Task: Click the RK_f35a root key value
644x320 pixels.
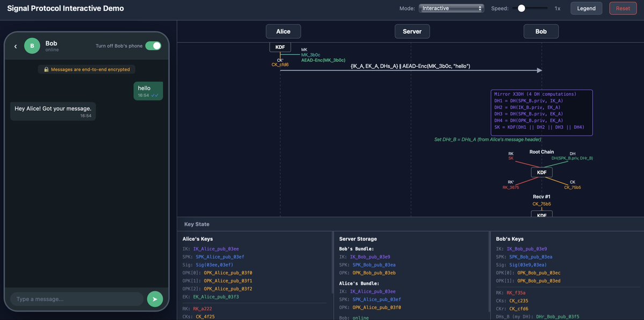Action: [x=516, y=293]
